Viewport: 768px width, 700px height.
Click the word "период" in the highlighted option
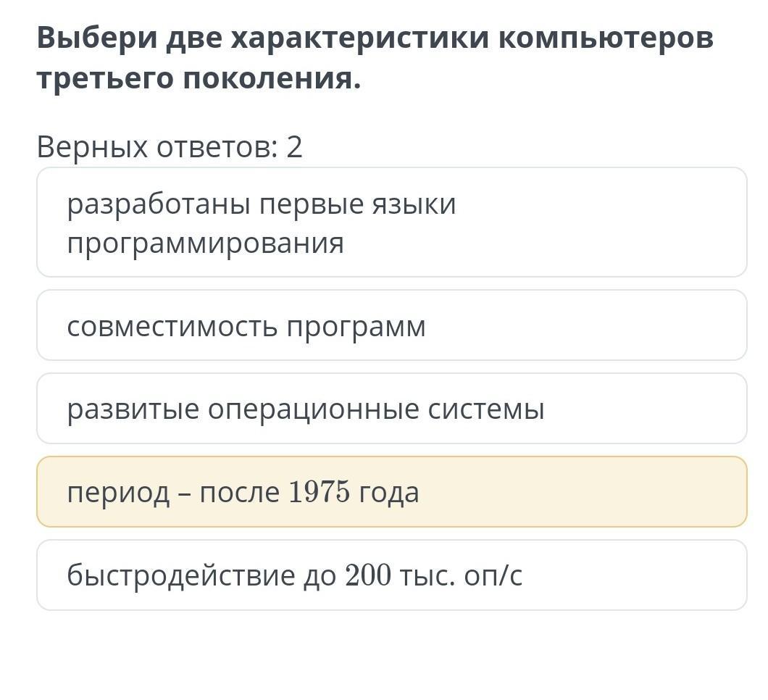pos(118,493)
